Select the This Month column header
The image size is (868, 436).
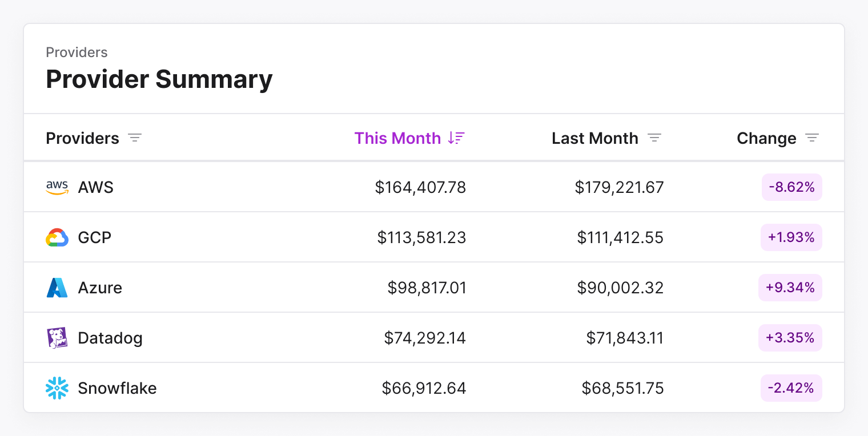[398, 138]
